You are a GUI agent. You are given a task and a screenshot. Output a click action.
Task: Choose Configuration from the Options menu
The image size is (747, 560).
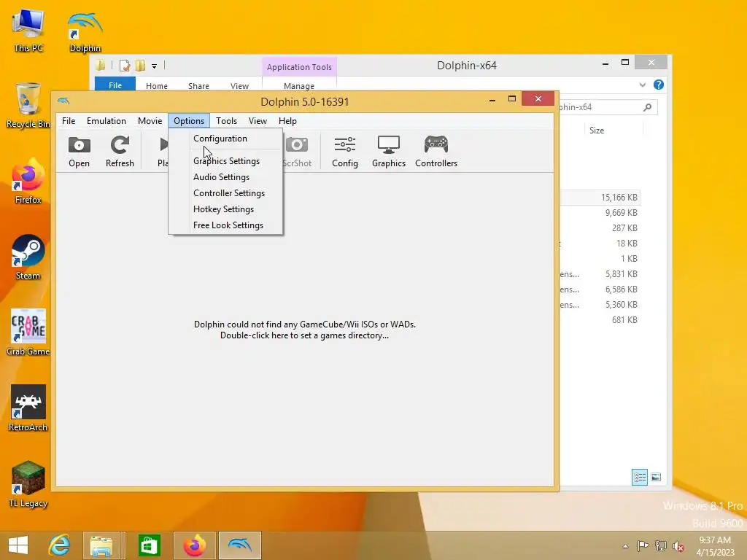coord(226,139)
